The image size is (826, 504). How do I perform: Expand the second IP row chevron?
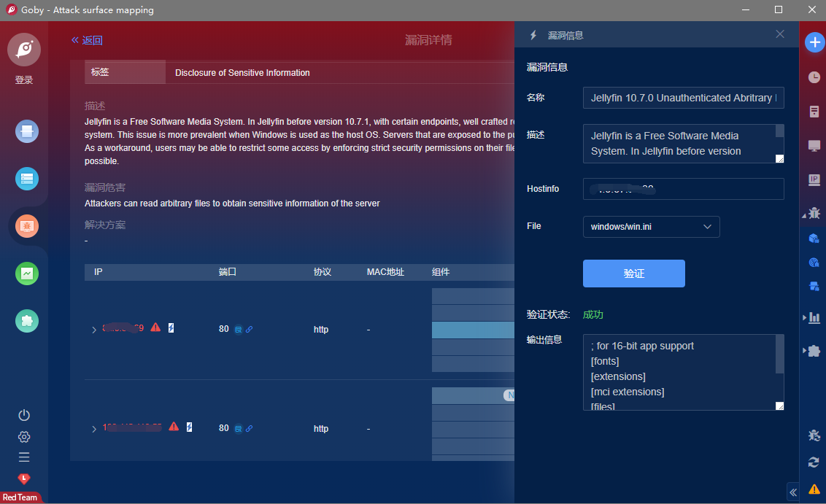94,429
